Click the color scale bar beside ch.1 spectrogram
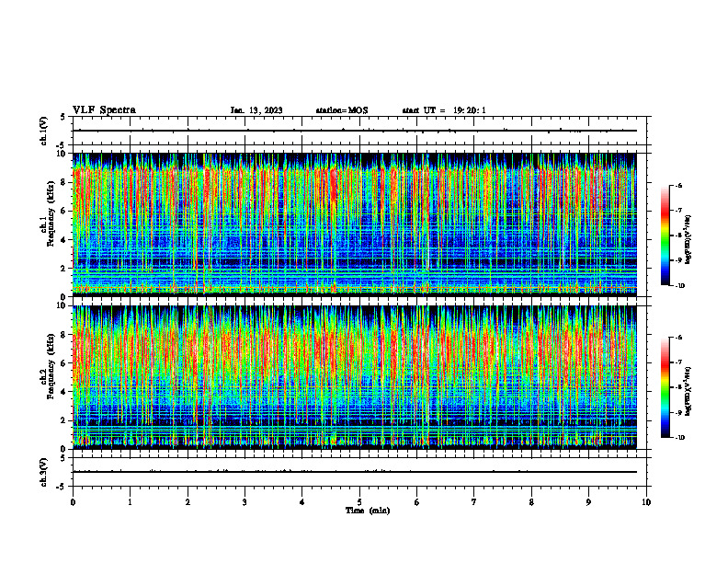The width and height of the screenshot is (728, 563). coord(665,236)
